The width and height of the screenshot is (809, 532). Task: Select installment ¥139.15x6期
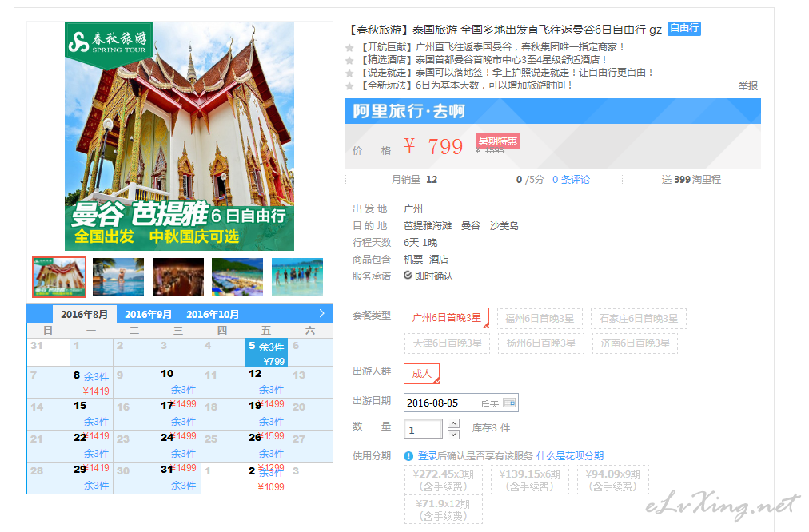click(530, 480)
